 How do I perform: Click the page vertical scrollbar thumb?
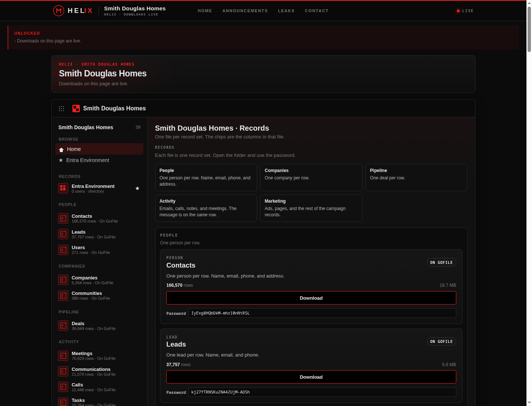click(x=529, y=29)
